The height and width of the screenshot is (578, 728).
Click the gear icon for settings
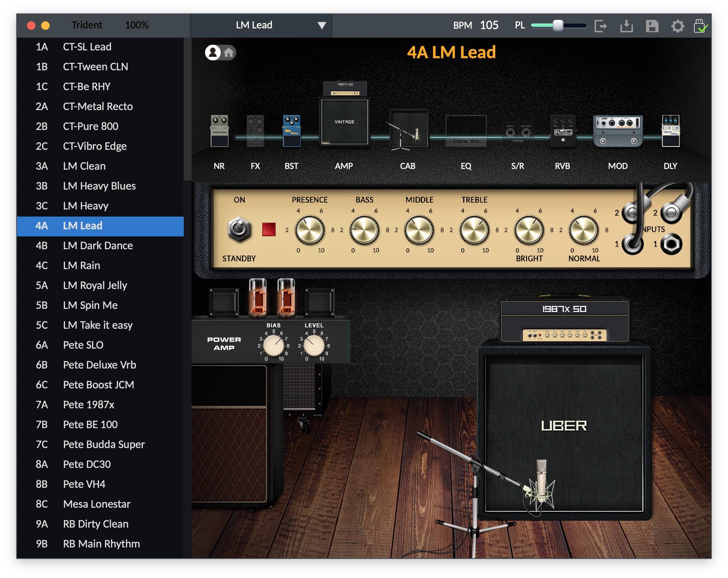[x=678, y=25]
